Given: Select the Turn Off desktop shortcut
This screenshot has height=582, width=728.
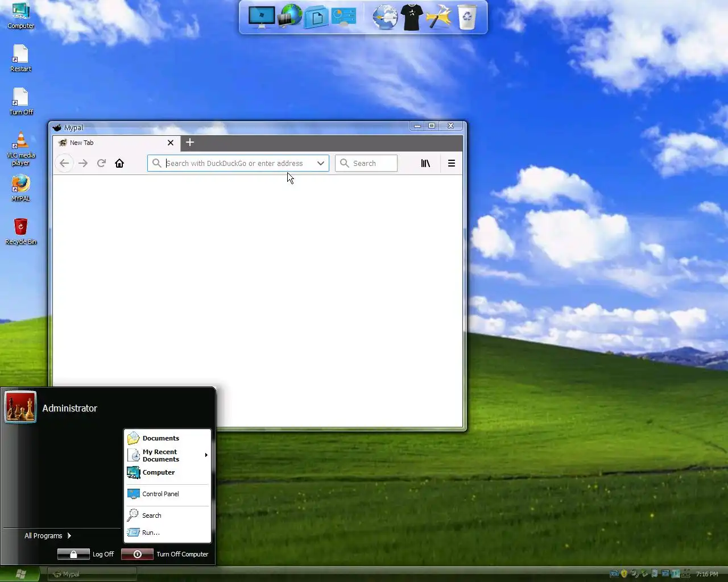Looking at the screenshot, I should click(x=21, y=102).
